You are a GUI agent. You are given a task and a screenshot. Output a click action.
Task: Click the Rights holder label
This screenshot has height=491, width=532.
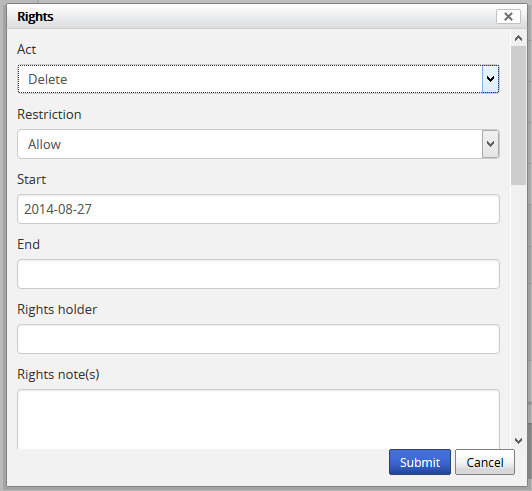pos(57,309)
